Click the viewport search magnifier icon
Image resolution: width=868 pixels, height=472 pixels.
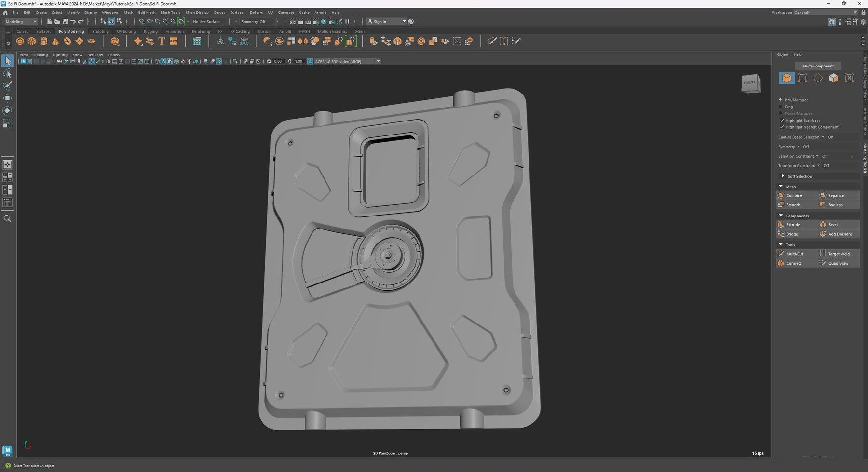7,219
